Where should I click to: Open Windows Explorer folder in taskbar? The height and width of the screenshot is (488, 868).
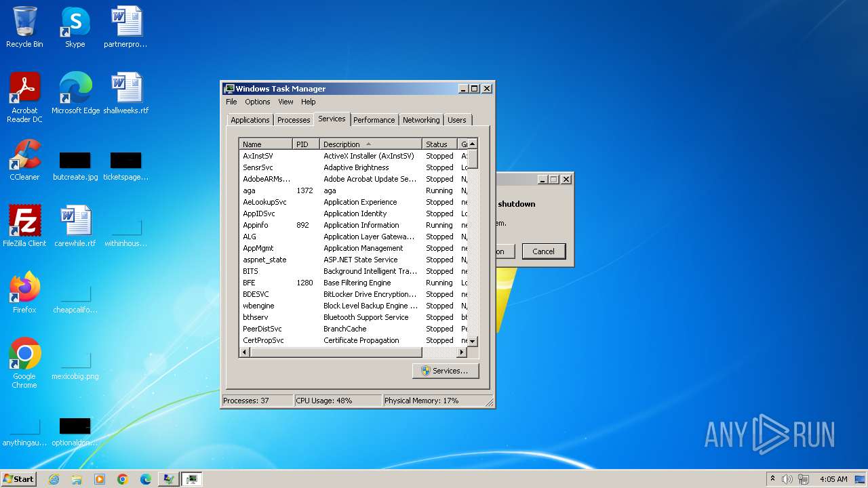point(77,479)
